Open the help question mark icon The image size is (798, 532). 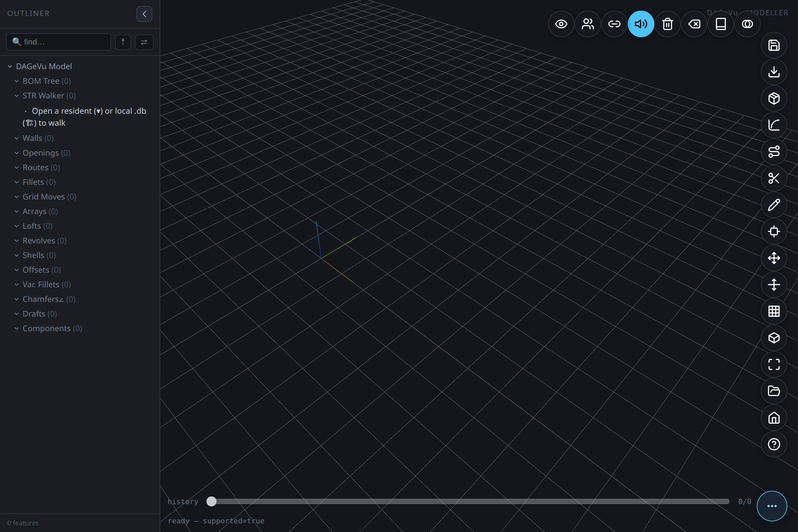point(774,444)
